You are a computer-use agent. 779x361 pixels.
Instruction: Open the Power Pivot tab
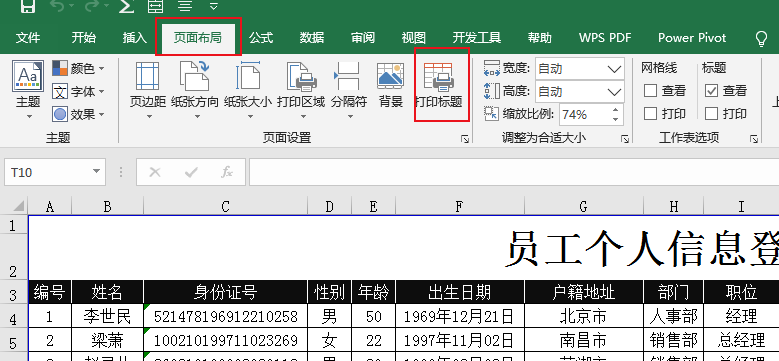[692, 38]
